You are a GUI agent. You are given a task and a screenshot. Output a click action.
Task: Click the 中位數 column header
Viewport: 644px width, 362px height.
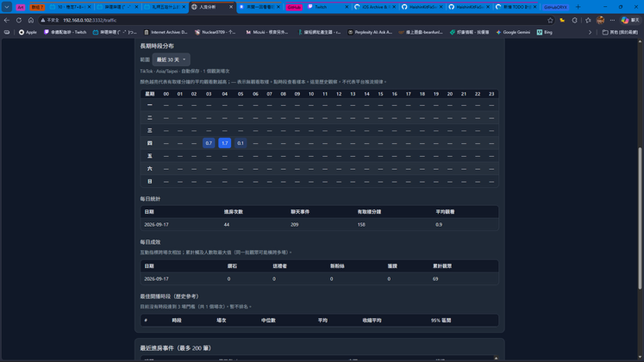pyautogui.click(x=268, y=320)
